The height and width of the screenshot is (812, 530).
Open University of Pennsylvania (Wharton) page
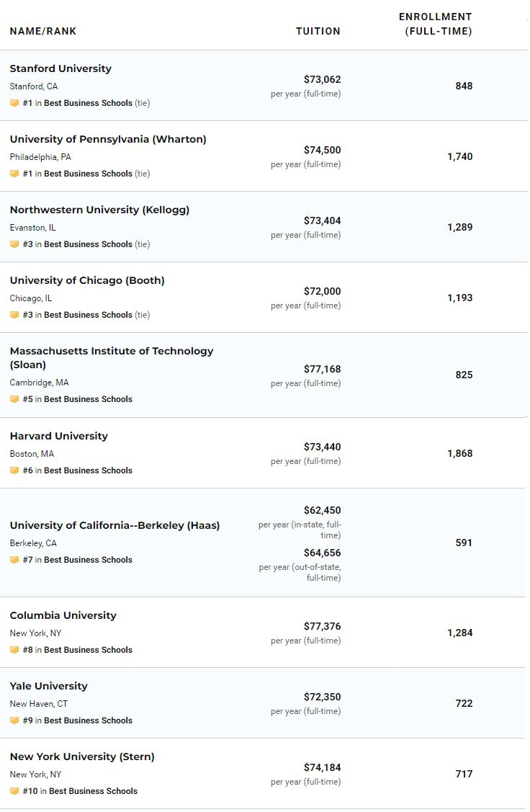click(x=108, y=139)
